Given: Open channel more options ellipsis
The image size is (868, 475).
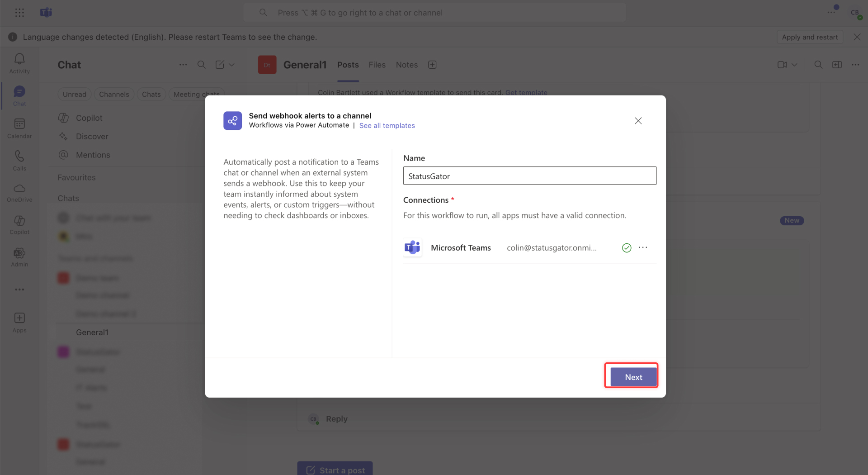Looking at the screenshot, I should pyautogui.click(x=855, y=65).
